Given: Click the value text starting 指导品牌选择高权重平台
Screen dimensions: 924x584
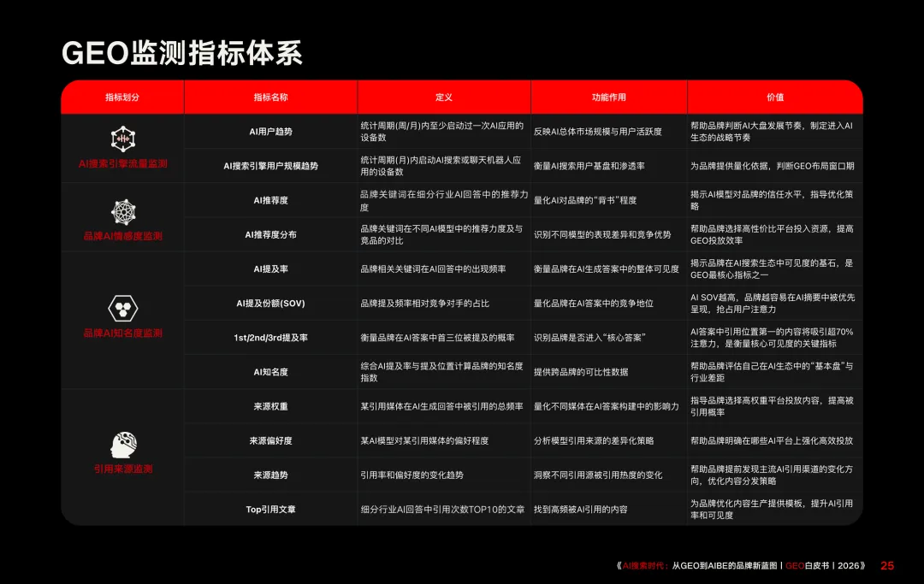Looking at the screenshot, I should pos(772,406).
